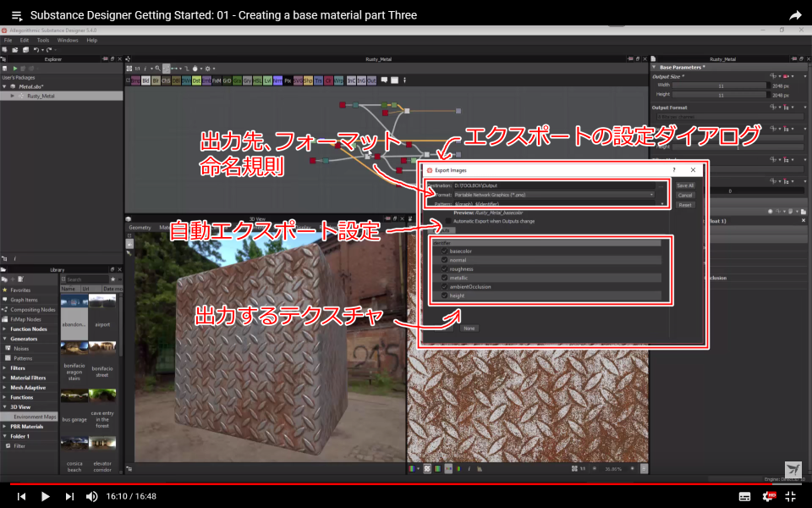Open the File menu
The width and height of the screenshot is (812, 508).
point(8,40)
